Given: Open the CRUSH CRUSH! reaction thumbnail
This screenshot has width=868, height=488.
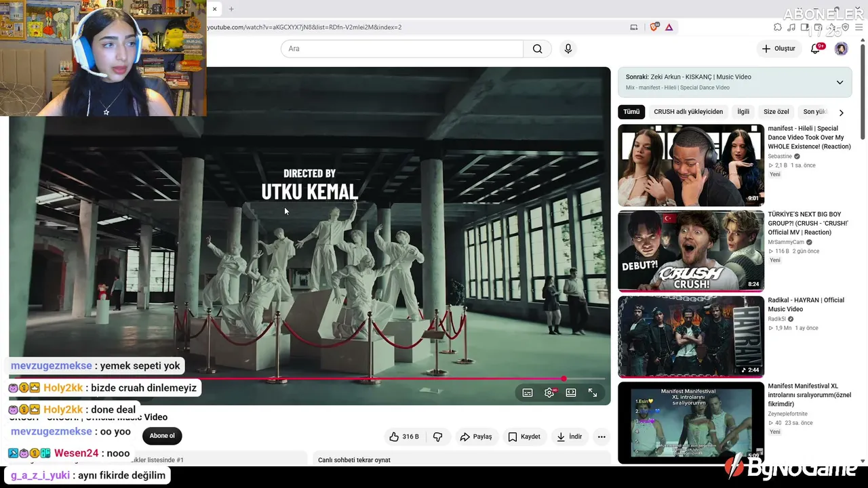Looking at the screenshot, I should (691, 251).
